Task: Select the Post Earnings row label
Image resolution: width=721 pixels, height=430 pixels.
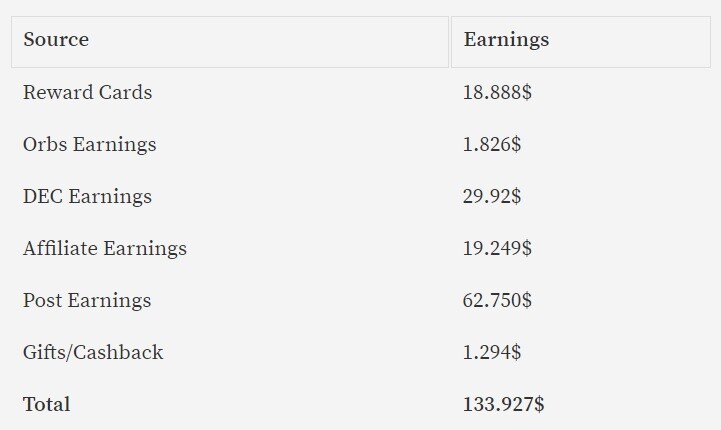Action: coord(87,301)
